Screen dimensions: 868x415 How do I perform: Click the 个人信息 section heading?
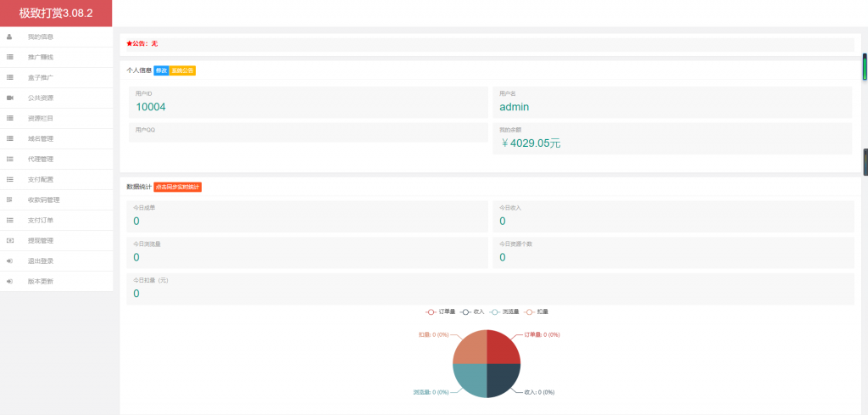point(139,71)
